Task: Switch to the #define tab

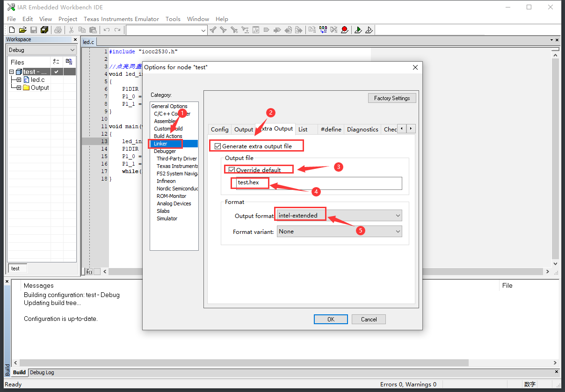Action: tap(331, 130)
